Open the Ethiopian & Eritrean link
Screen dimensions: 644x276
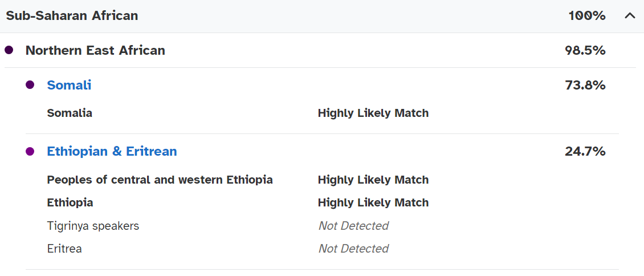point(112,151)
